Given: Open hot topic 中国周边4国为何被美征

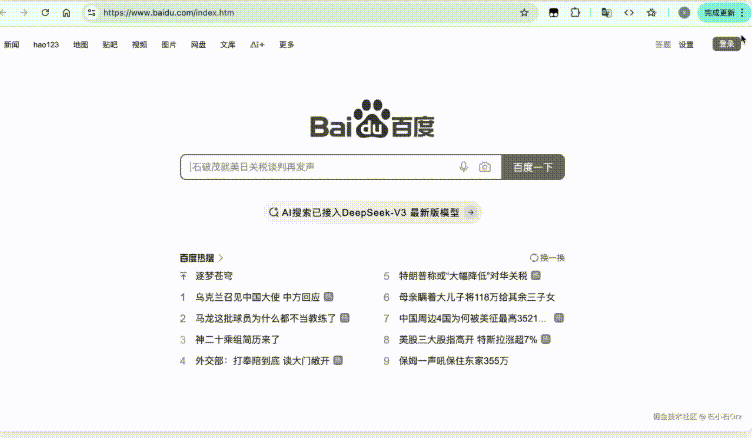Looking at the screenshot, I should [x=472, y=318].
